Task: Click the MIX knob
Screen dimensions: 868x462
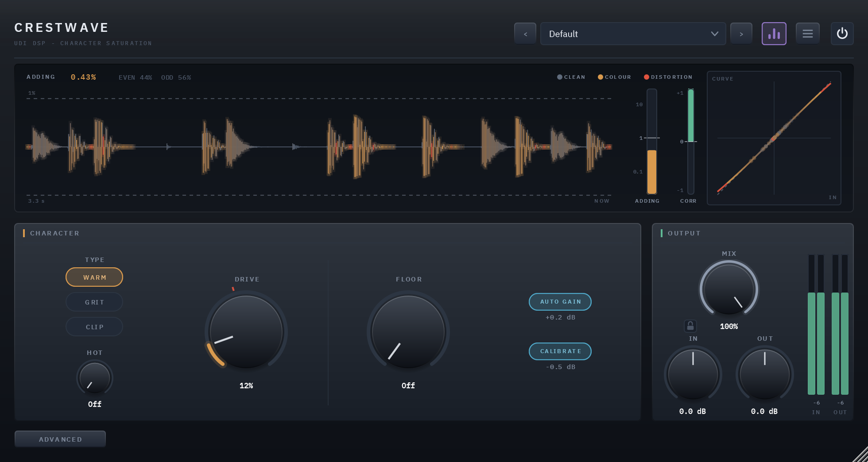Action: (728, 289)
